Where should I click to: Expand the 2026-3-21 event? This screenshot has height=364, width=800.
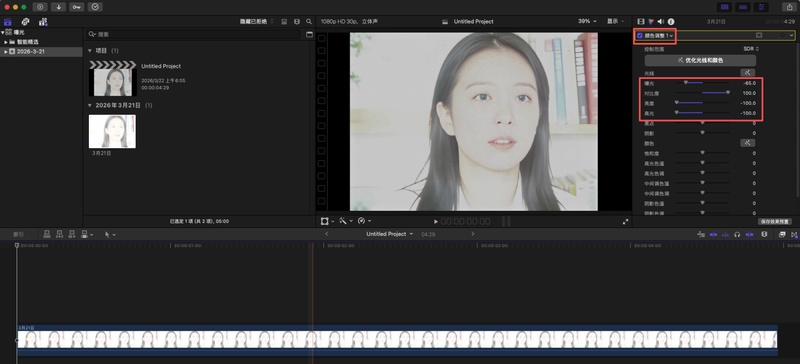point(6,52)
